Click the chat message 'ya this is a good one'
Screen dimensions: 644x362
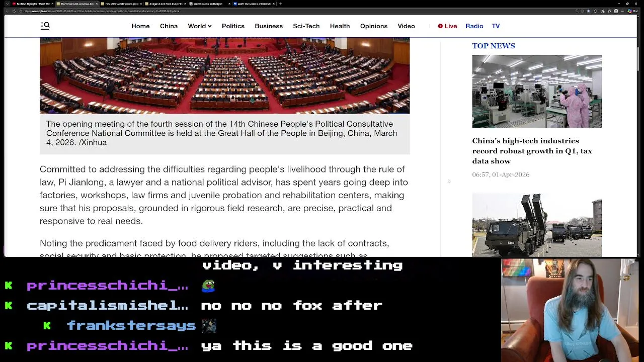click(x=307, y=345)
